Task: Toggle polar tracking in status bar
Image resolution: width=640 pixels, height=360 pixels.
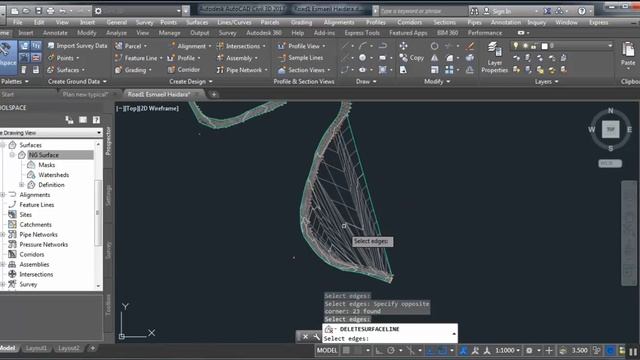Action: [x=391, y=350]
